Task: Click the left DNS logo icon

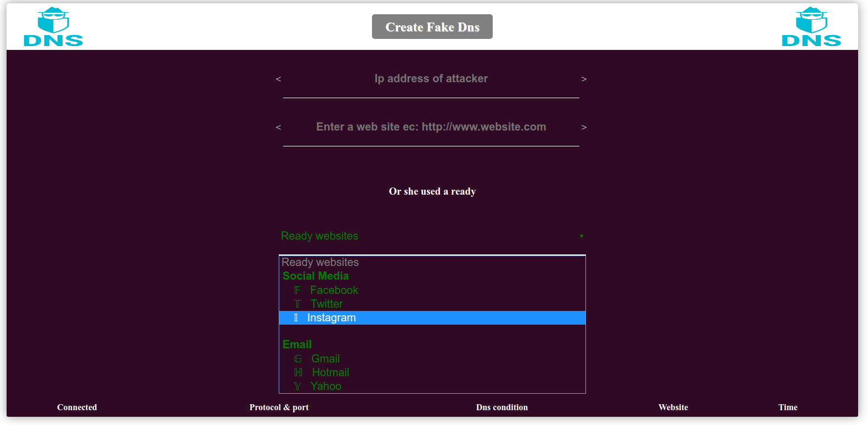Action: coord(53,26)
